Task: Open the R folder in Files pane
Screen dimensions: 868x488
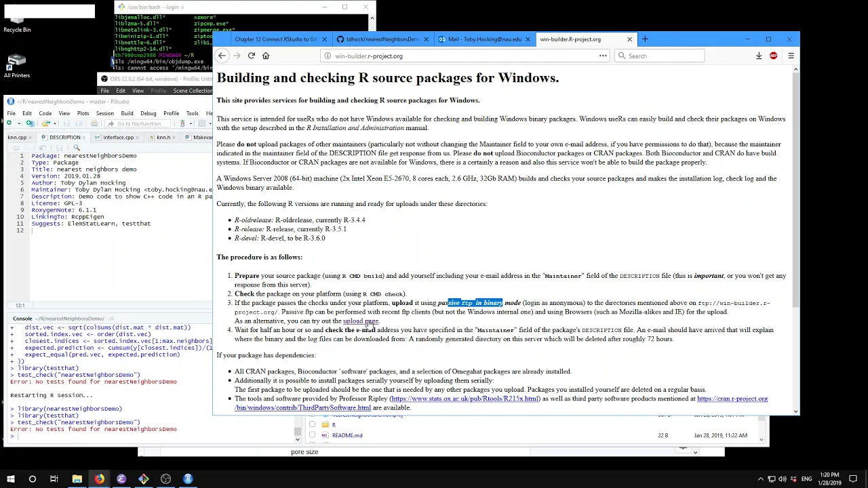Action: 334,425
